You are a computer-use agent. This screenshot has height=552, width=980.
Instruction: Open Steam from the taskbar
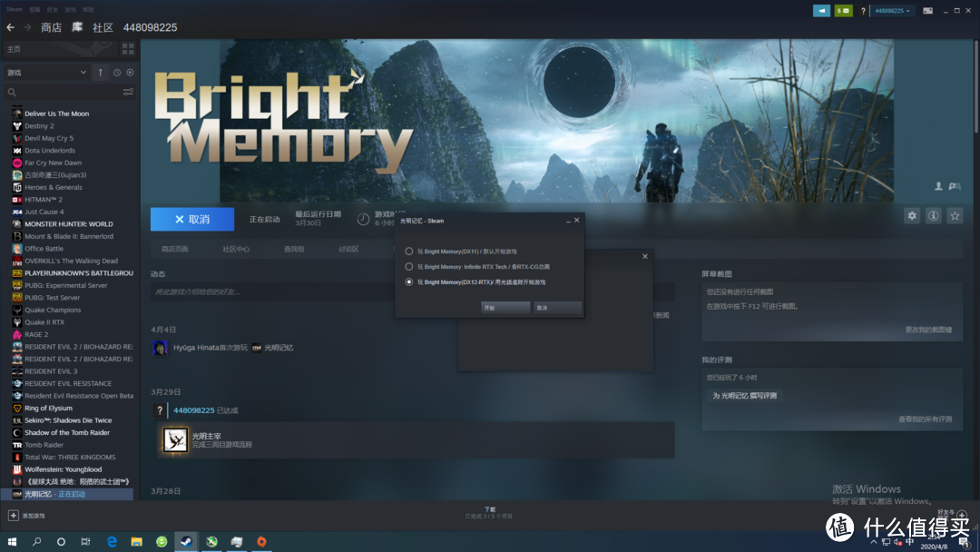pos(186,541)
